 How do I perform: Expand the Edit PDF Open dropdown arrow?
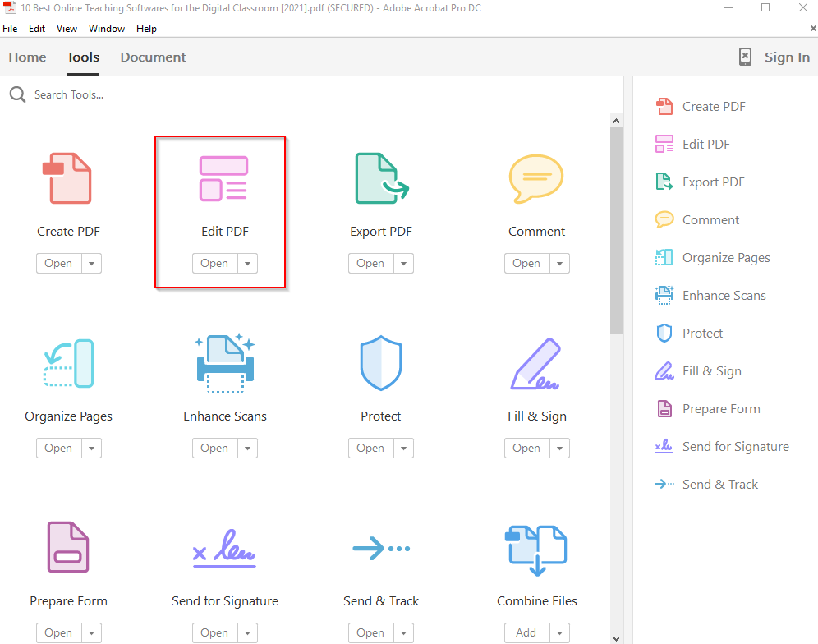click(x=247, y=264)
